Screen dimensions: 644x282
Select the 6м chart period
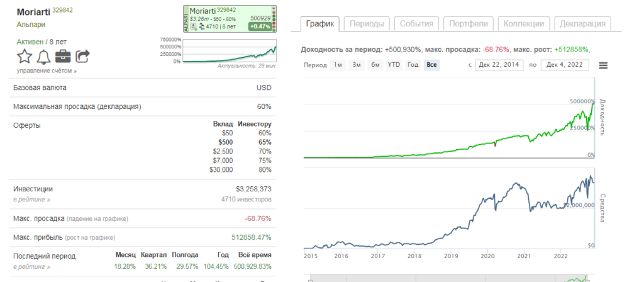[x=375, y=65]
